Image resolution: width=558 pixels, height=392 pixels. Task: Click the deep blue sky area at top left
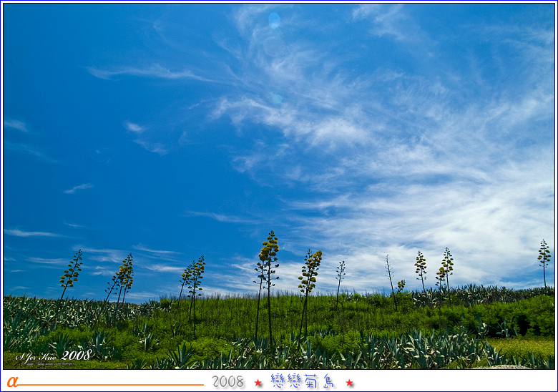tap(57, 43)
